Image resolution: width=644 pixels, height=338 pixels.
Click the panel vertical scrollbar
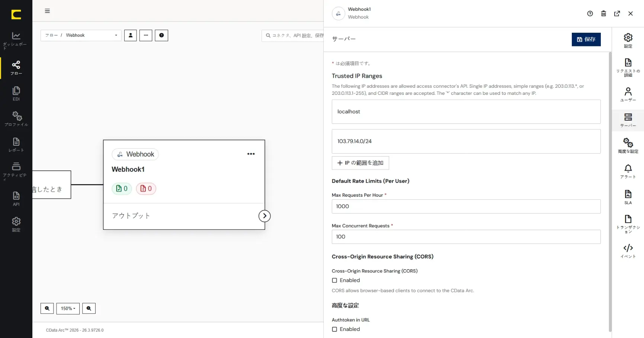610,191
